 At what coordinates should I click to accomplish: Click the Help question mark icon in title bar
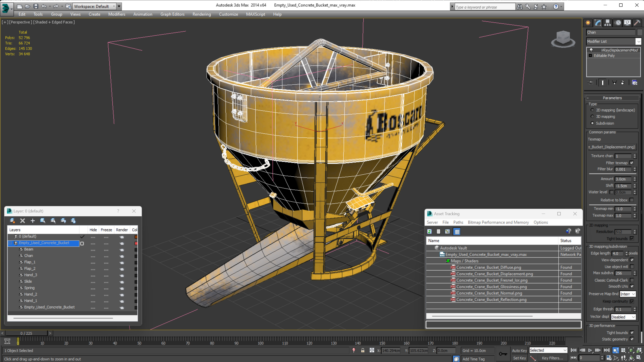click(556, 7)
